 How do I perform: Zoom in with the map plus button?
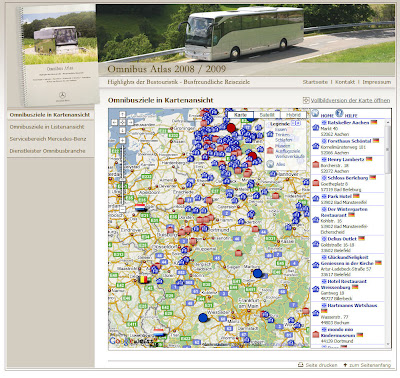point(122,141)
